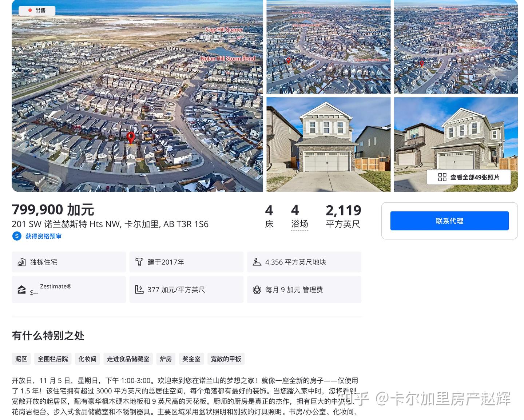Select the 全围栏后院 feature tag
Viewport: 524px width, 420px height.
(53, 359)
